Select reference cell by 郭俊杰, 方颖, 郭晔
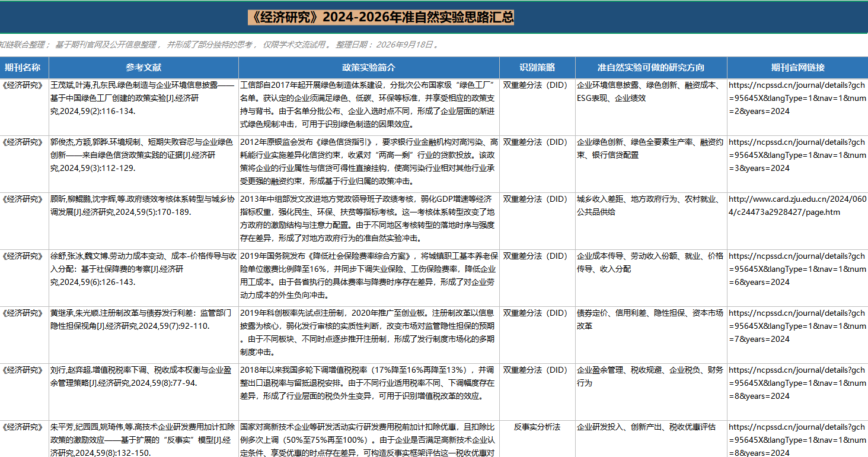 [143, 164]
